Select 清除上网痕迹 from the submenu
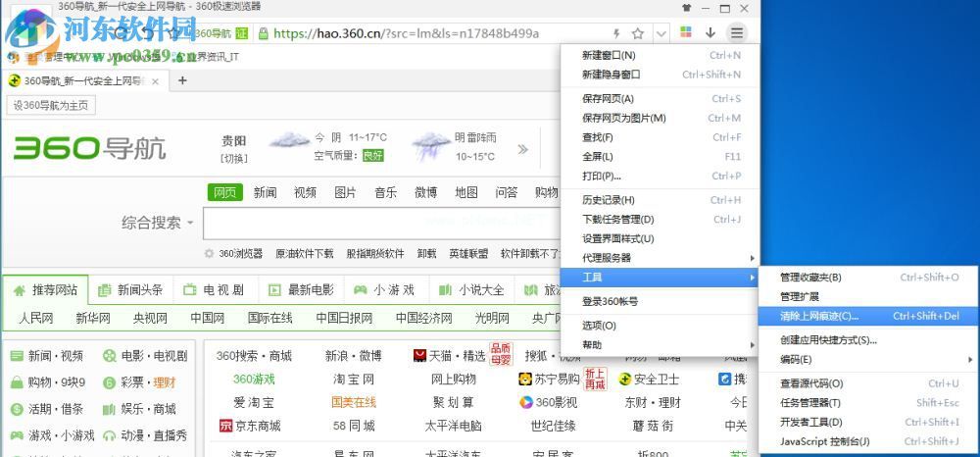Viewport: 980px width, 457px height. 818,316
